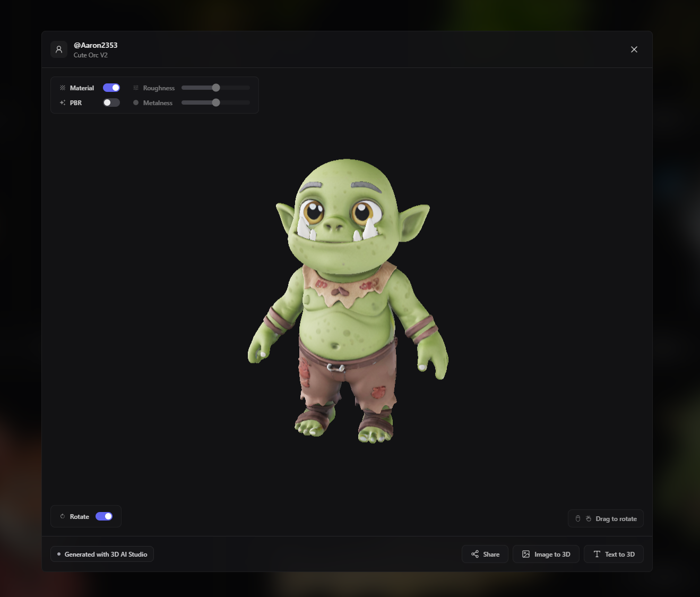Click the hand icon in Drag to rotate

pyautogui.click(x=588, y=518)
